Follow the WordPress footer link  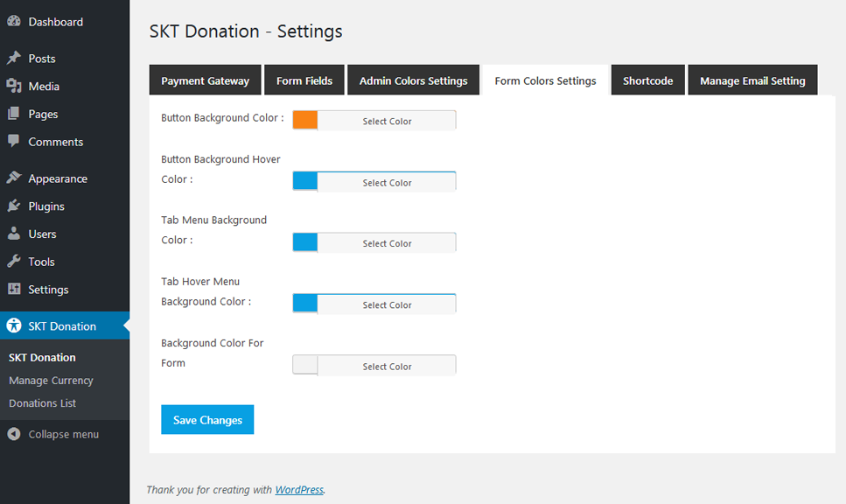[x=299, y=490]
